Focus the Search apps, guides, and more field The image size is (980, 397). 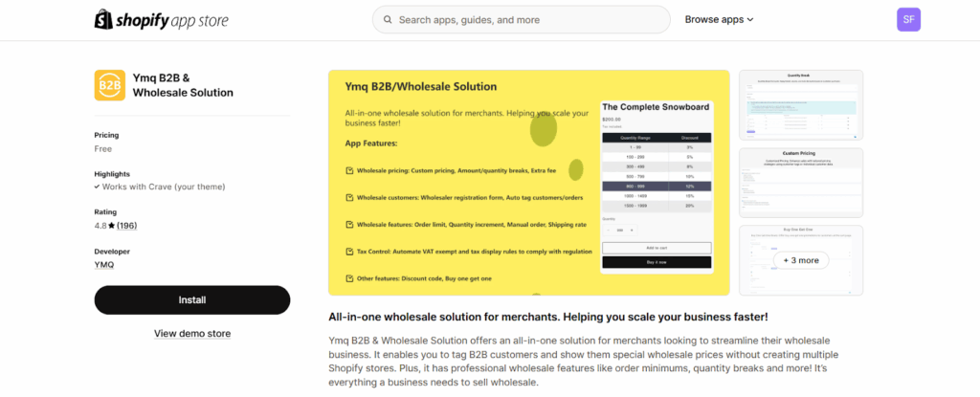(520, 20)
